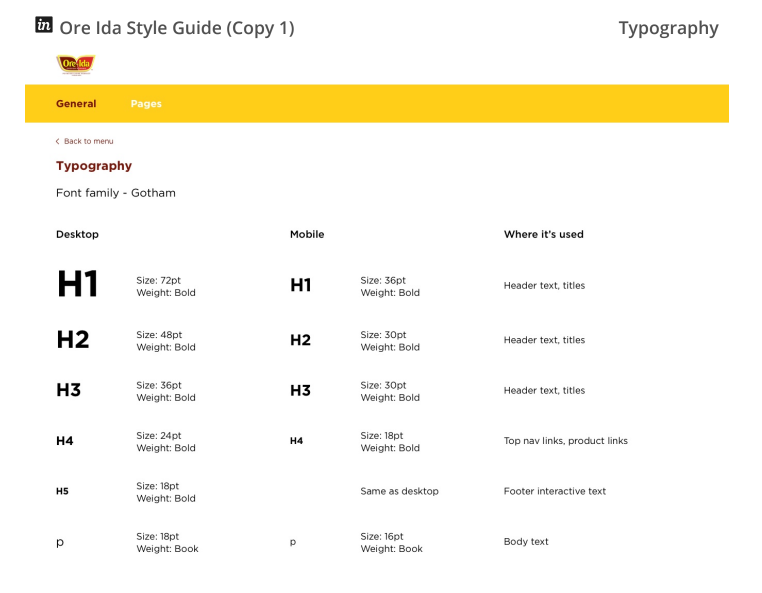
Task: Click mobile H1 Size: 36pt text
Action: [383, 280]
